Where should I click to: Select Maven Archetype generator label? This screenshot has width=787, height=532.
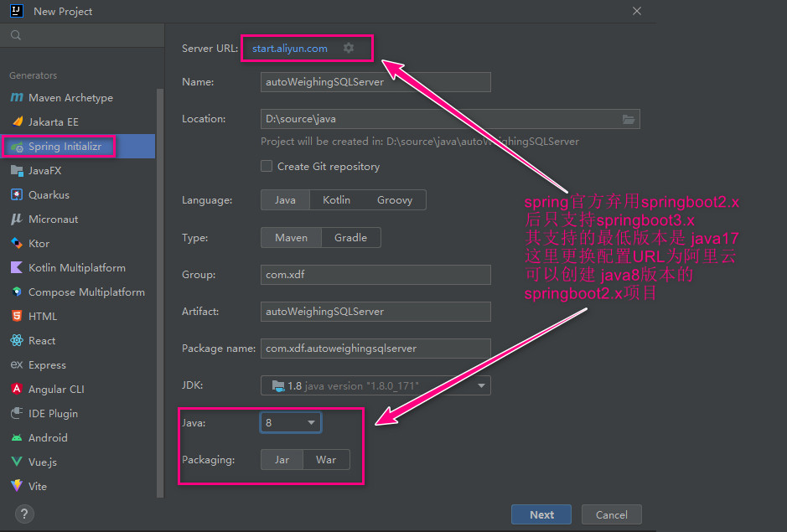tap(70, 98)
